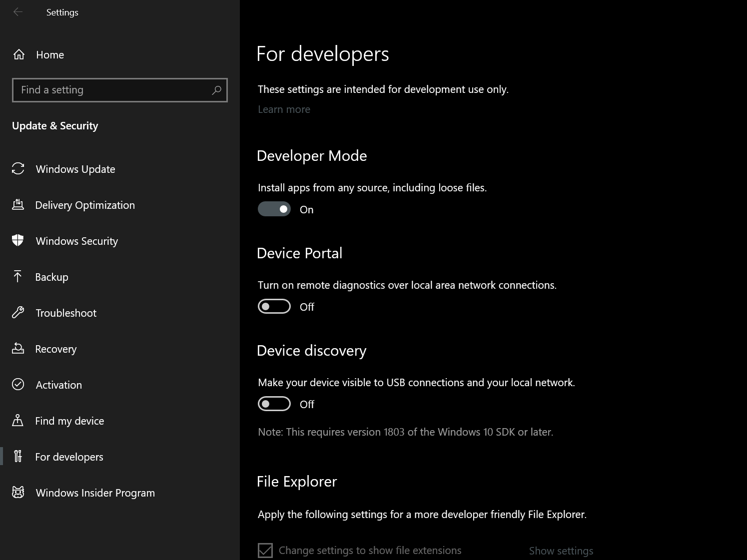Open Home settings page

[x=120, y=54]
